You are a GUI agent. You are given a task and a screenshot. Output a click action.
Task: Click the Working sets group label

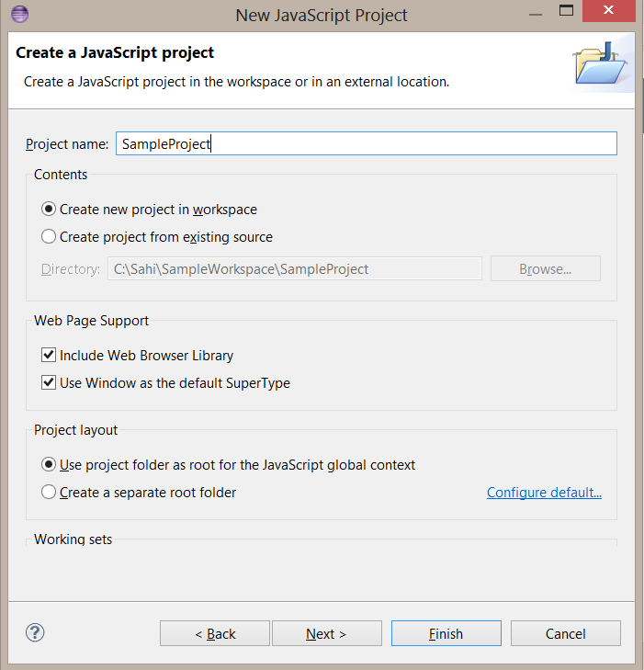coord(73,539)
